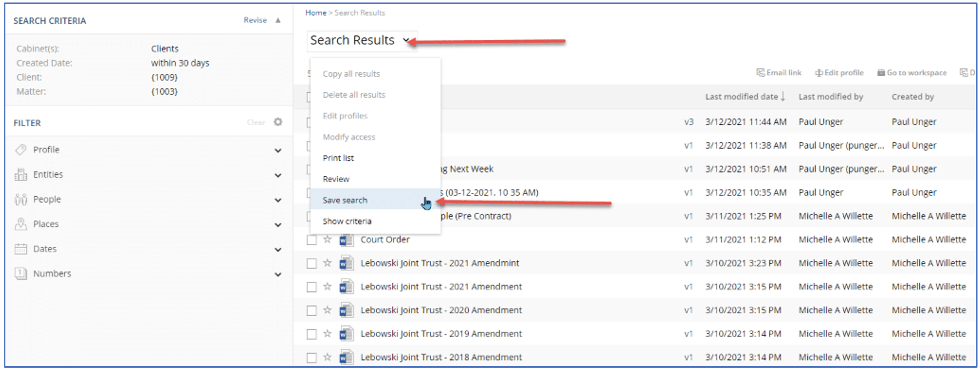Select Save search in the menu

375,200
